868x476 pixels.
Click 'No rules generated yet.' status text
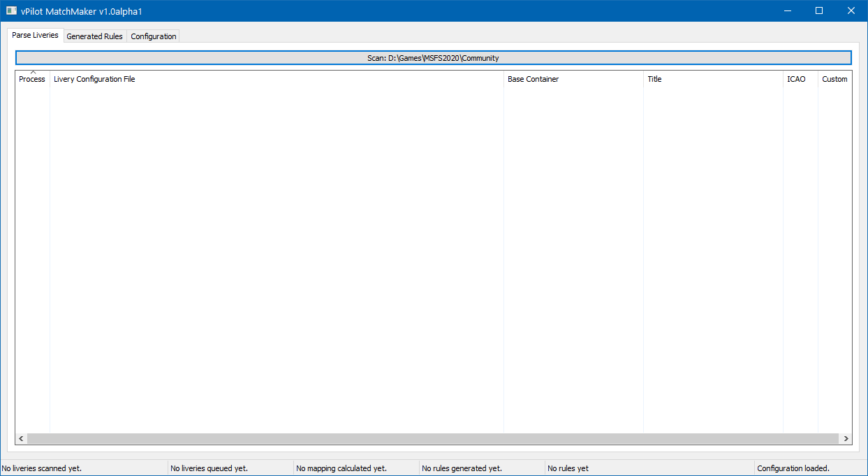click(x=462, y=468)
